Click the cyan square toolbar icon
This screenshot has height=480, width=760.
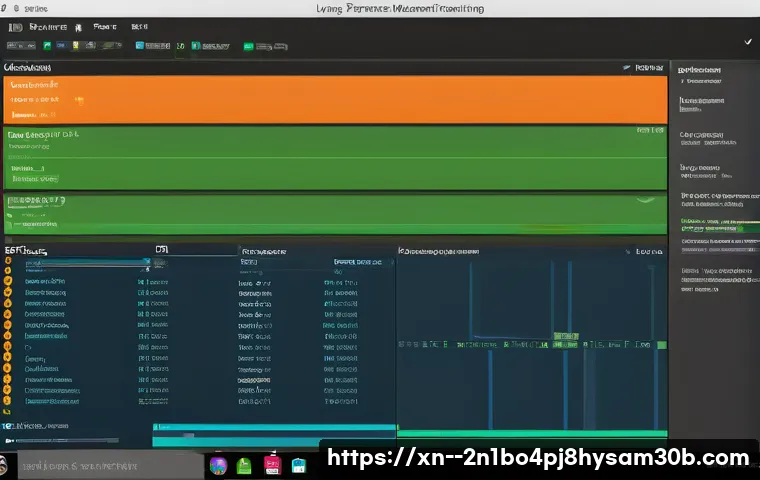coord(140,46)
